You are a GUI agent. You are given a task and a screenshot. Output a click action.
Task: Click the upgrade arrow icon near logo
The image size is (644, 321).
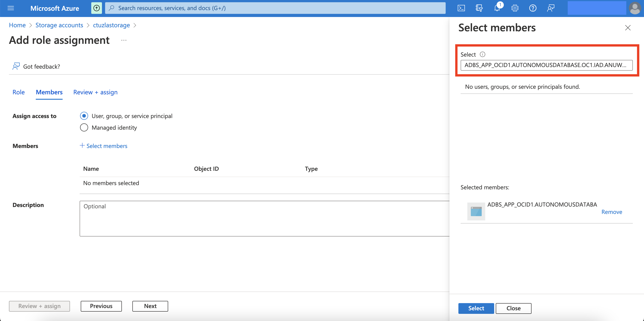point(97,8)
